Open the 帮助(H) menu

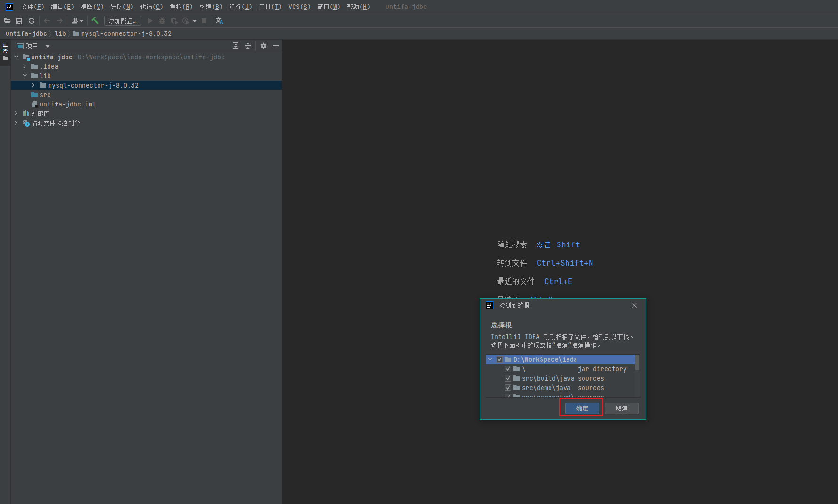358,7
